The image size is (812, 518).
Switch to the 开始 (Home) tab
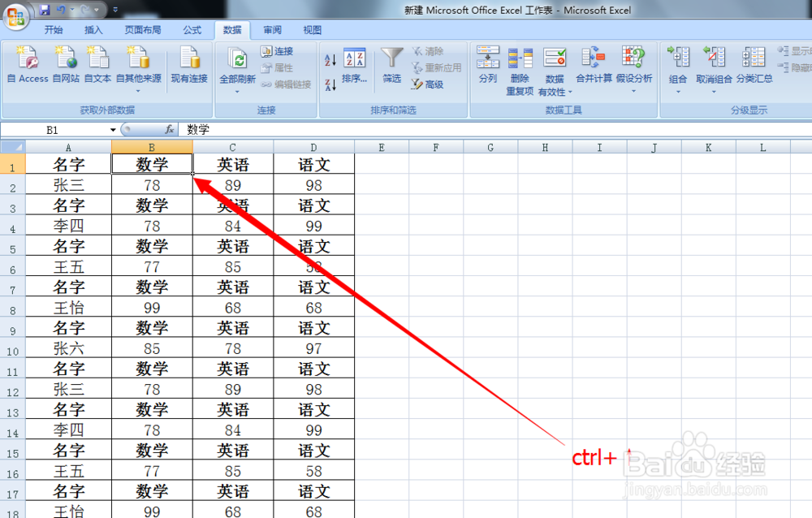[54, 30]
